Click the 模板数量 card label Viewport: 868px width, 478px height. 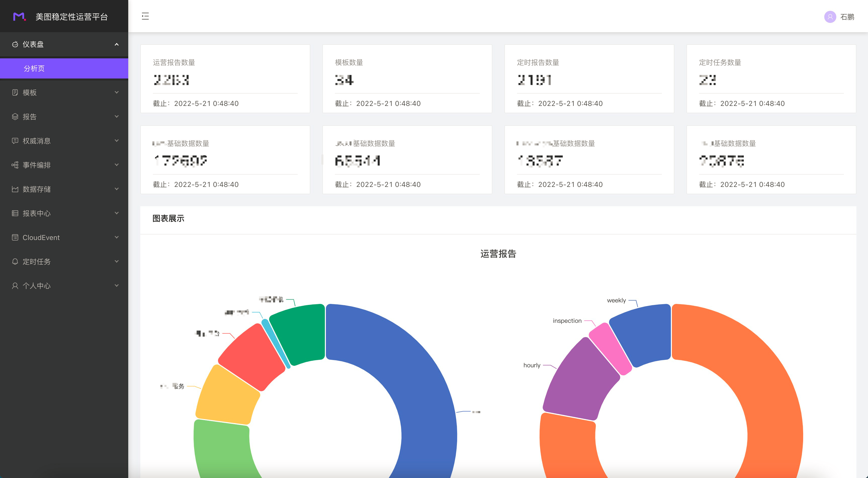349,62
